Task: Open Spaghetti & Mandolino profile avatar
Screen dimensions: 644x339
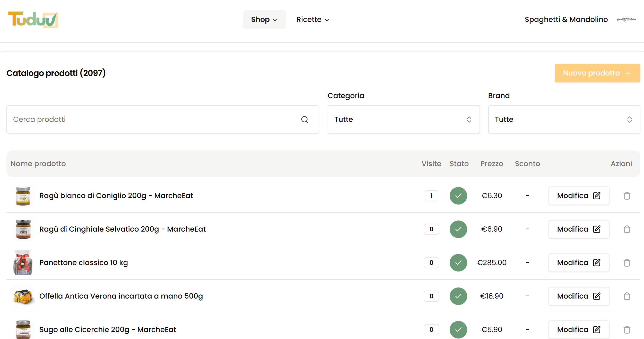Action: pos(626,20)
